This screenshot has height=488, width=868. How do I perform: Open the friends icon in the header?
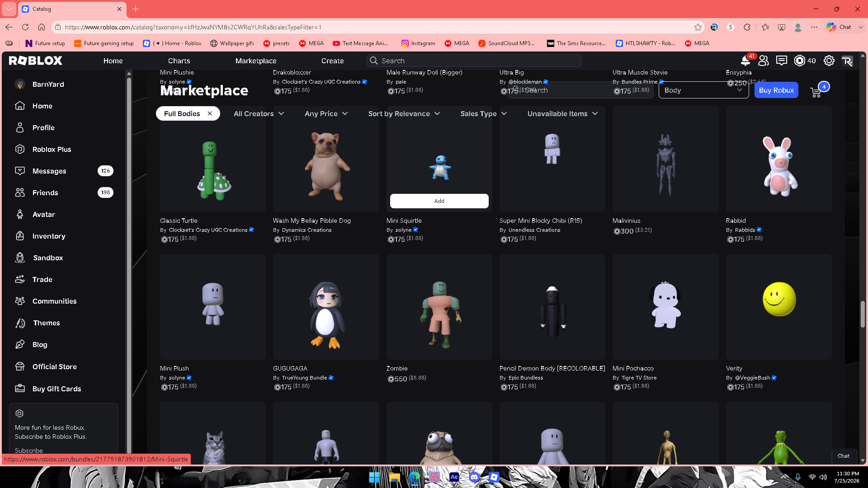point(764,61)
